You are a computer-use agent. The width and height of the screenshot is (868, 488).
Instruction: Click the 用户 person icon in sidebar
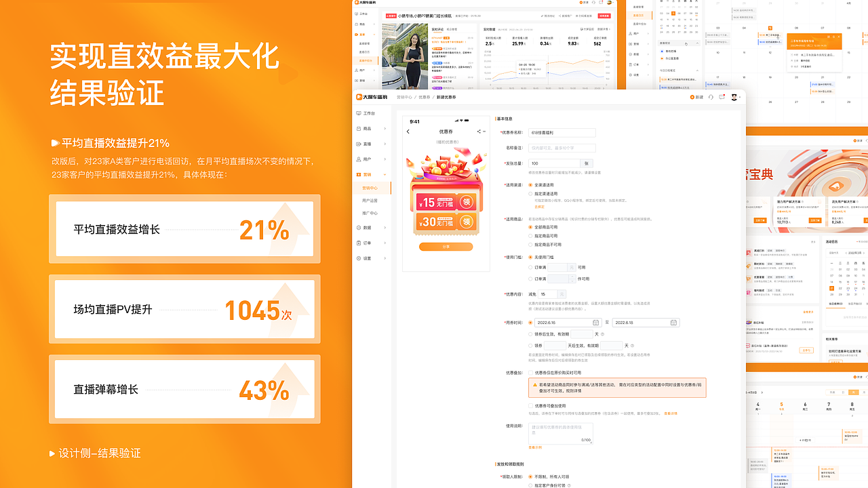[x=359, y=159]
